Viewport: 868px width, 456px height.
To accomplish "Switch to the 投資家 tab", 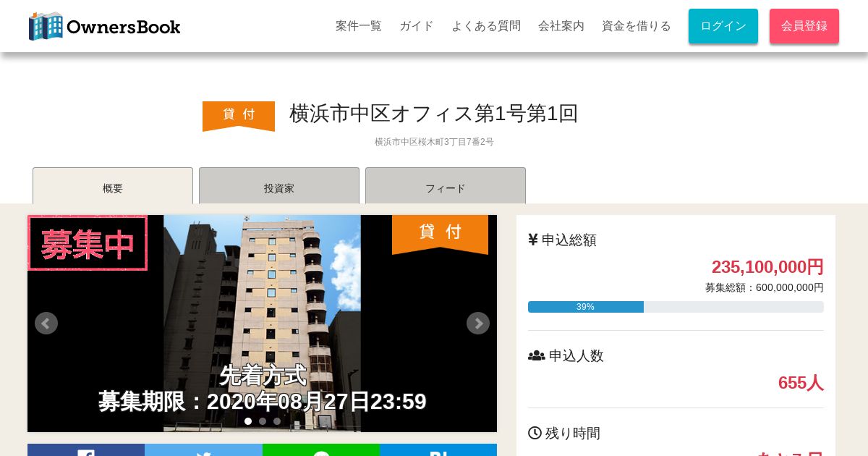I will (279, 186).
